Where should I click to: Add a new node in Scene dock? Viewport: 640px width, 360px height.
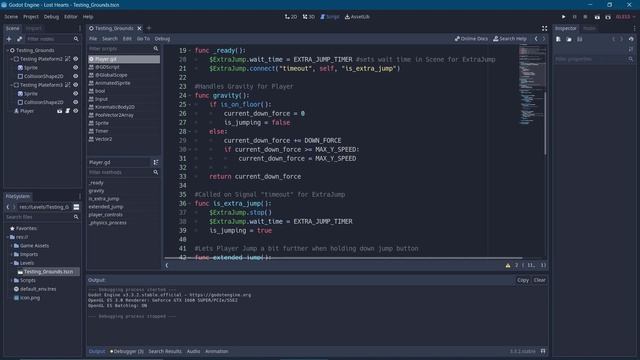9,39
